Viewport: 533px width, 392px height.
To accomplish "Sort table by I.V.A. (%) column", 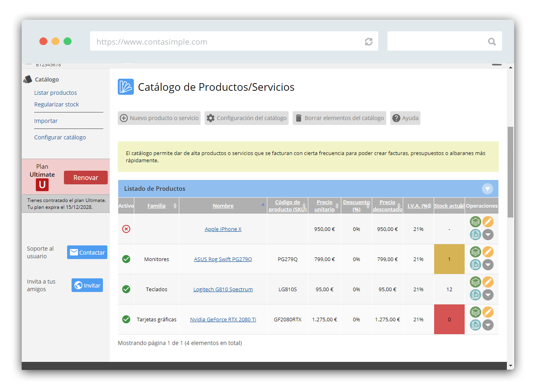I will click(418, 206).
